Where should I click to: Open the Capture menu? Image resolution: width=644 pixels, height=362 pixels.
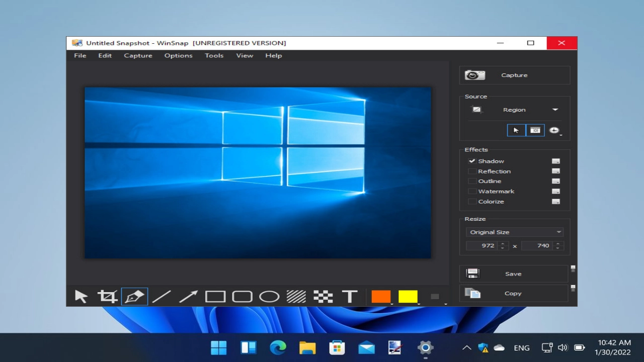138,55
